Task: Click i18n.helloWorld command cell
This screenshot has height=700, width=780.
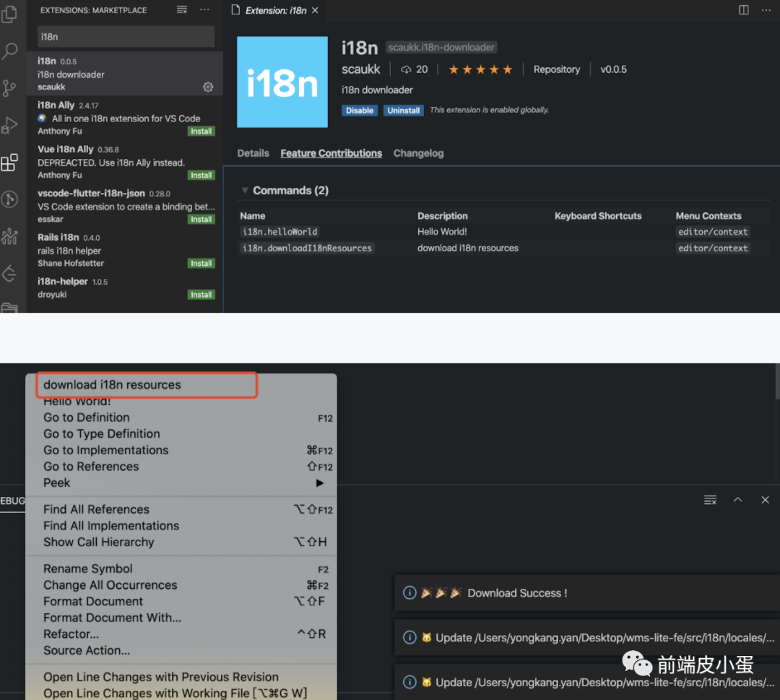Action: click(279, 232)
